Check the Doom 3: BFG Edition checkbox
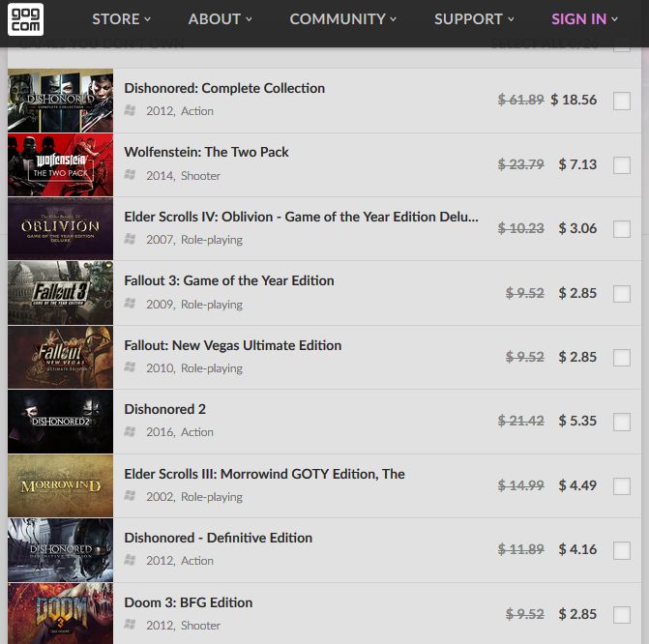This screenshot has height=644, width=649. (x=622, y=615)
